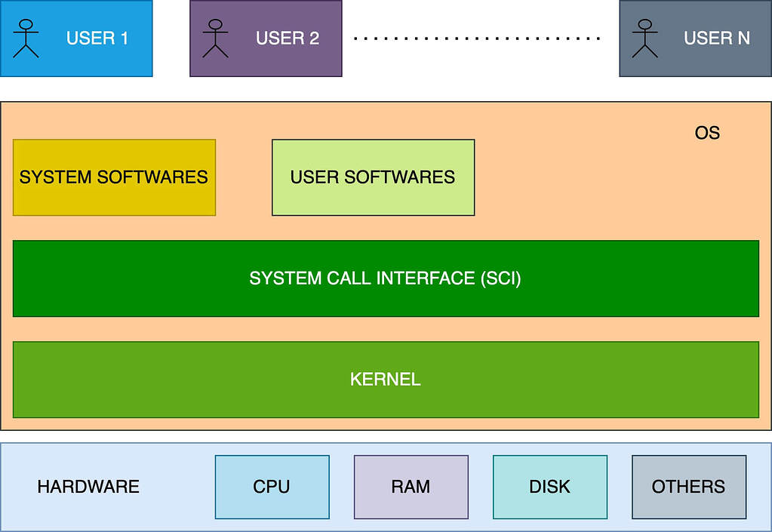This screenshot has width=772, height=532.
Task: Click the SYSTEM CALL INTERFACE (SCI) bar
Action: click(x=386, y=278)
